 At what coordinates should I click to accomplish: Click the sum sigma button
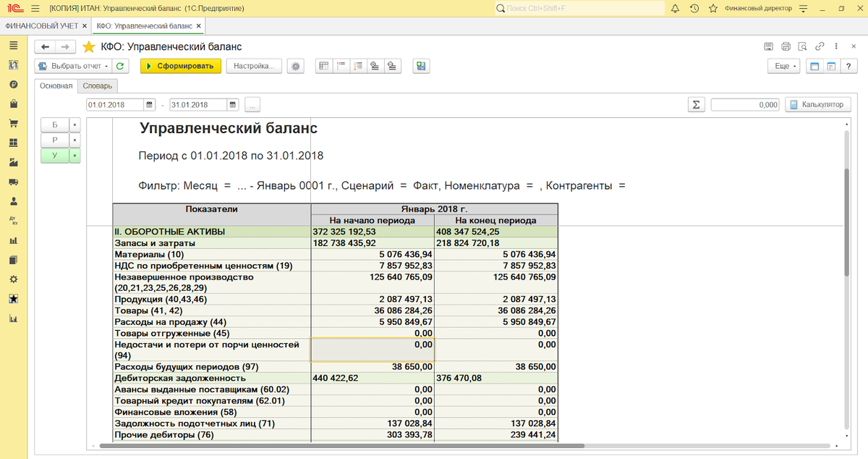pos(696,104)
